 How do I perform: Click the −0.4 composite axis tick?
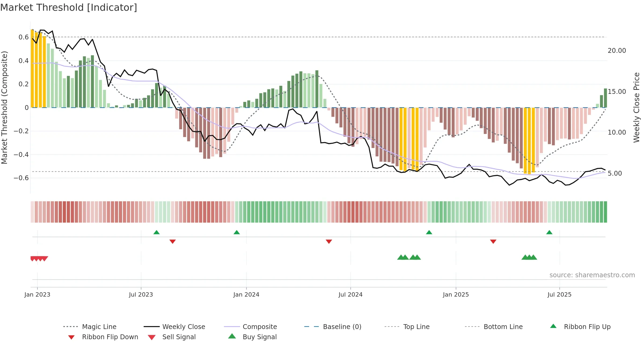point(21,154)
